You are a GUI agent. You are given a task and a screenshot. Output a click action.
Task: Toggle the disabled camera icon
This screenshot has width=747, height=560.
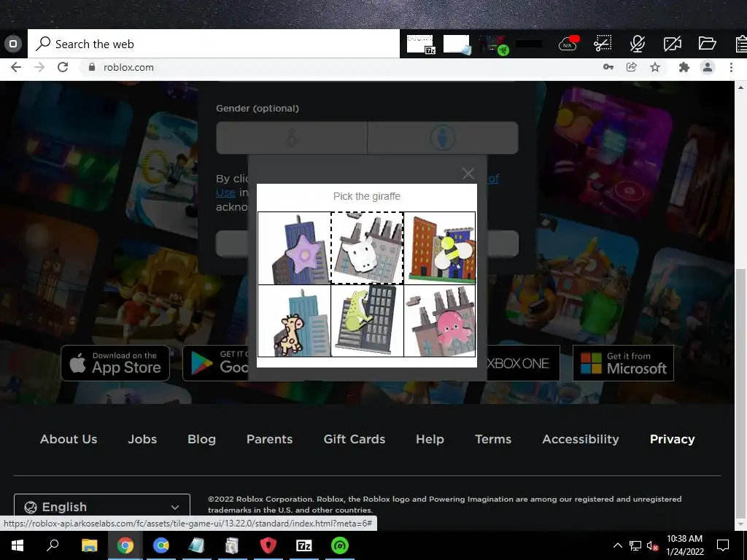(x=672, y=43)
